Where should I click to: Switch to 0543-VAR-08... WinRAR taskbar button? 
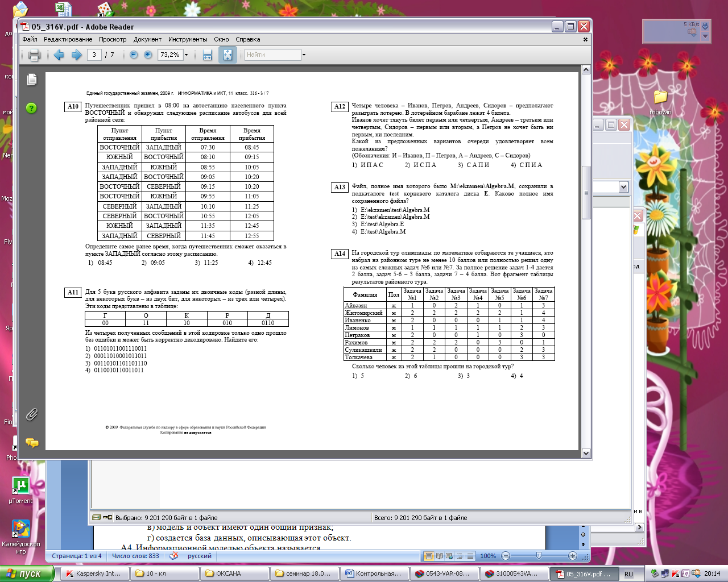click(x=446, y=573)
